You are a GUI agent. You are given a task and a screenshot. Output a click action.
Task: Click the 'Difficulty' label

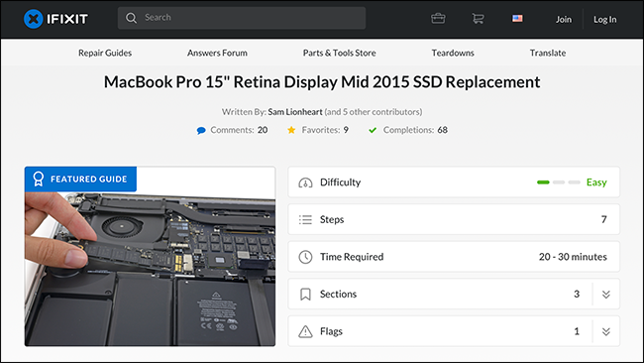pos(340,182)
